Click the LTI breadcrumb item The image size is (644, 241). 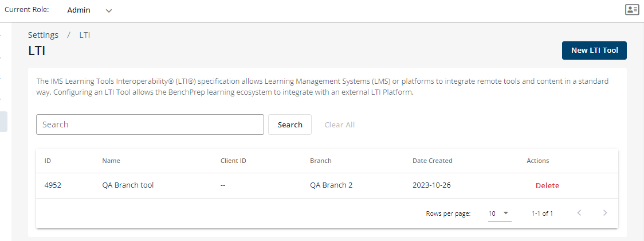85,35
